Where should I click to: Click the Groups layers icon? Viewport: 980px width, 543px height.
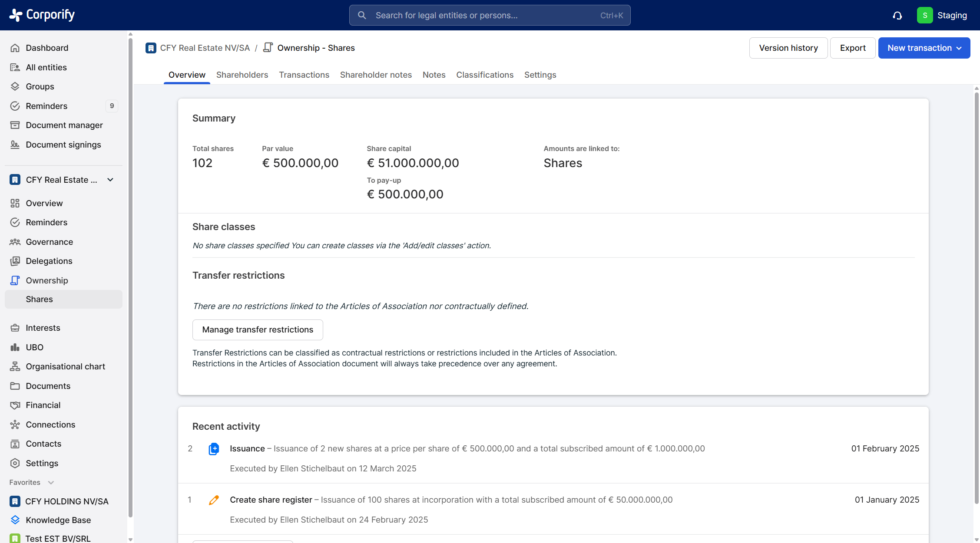(15, 86)
